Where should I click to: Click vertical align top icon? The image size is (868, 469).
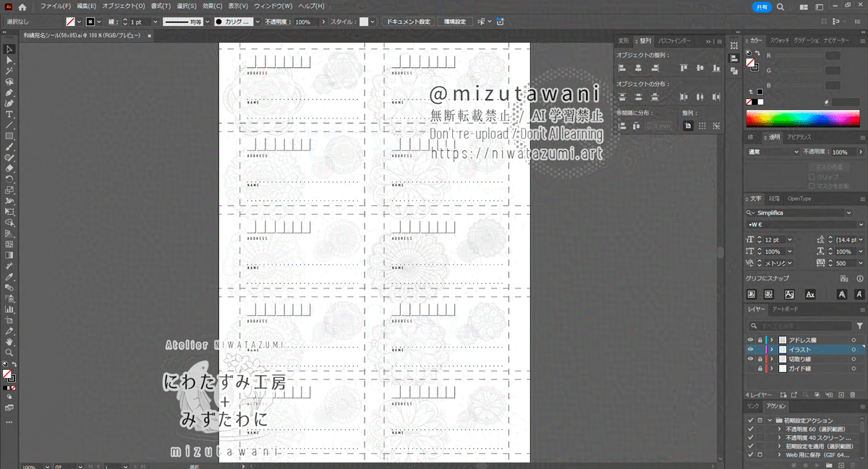point(683,68)
